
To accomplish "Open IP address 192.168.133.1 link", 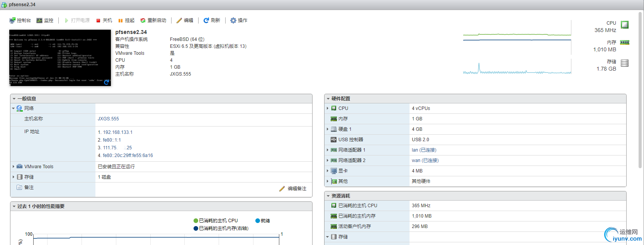I will (x=117, y=132).
